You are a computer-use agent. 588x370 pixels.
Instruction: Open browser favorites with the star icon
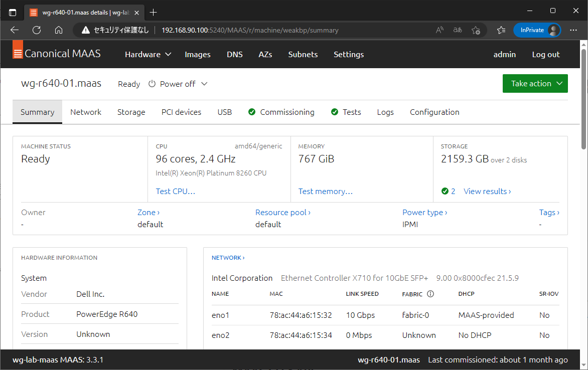(x=501, y=30)
